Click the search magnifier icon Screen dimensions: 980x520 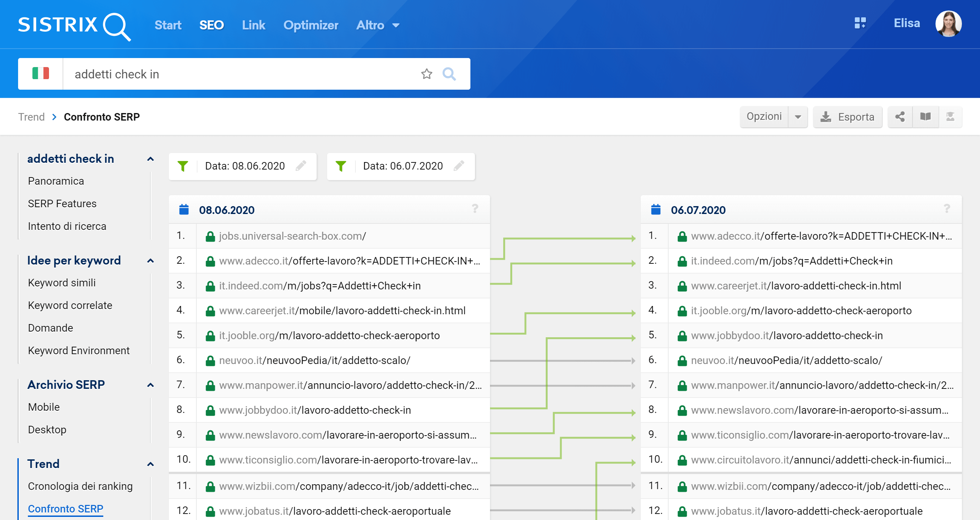tap(449, 74)
